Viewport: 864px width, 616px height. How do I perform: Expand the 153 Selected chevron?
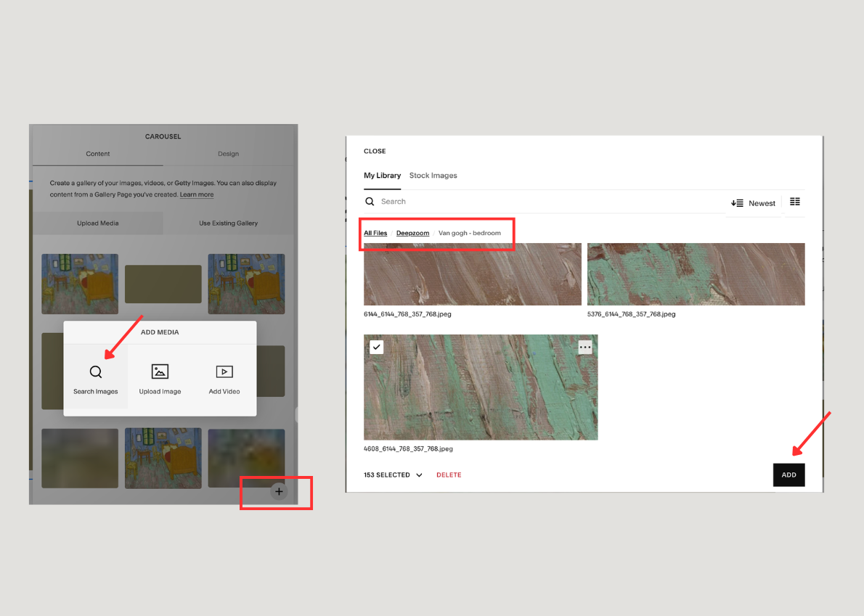click(420, 475)
